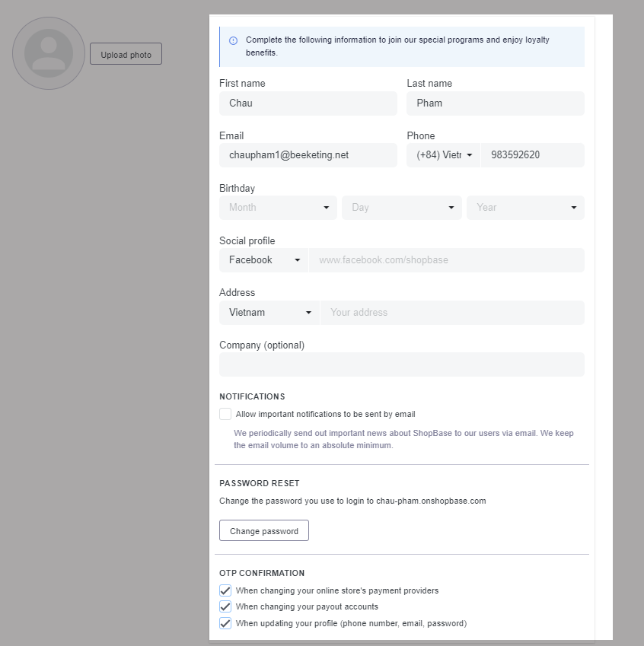Click the phone number field 983592620

coord(533,155)
